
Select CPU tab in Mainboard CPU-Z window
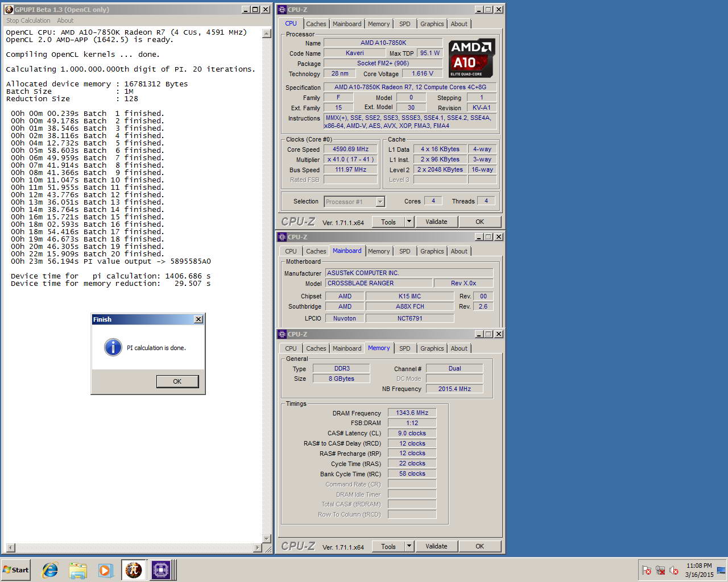(291, 251)
